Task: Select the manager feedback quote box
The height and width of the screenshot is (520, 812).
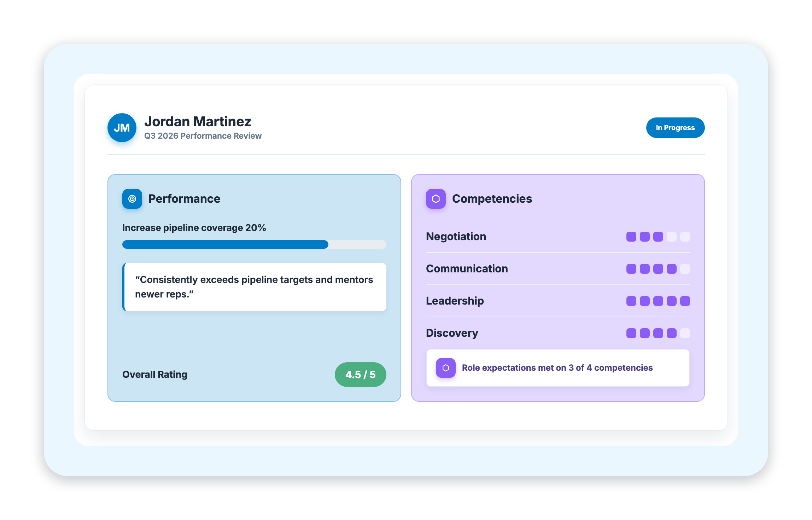Action: tap(254, 287)
